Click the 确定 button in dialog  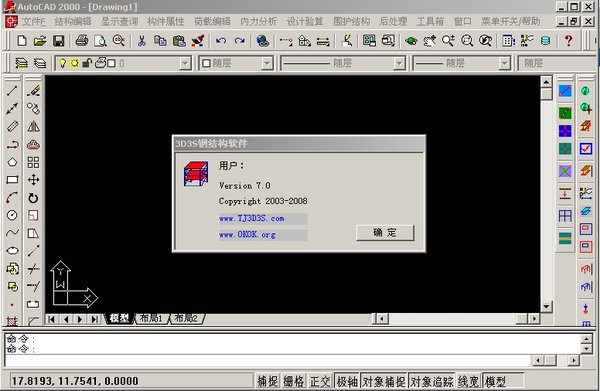point(385,233)
